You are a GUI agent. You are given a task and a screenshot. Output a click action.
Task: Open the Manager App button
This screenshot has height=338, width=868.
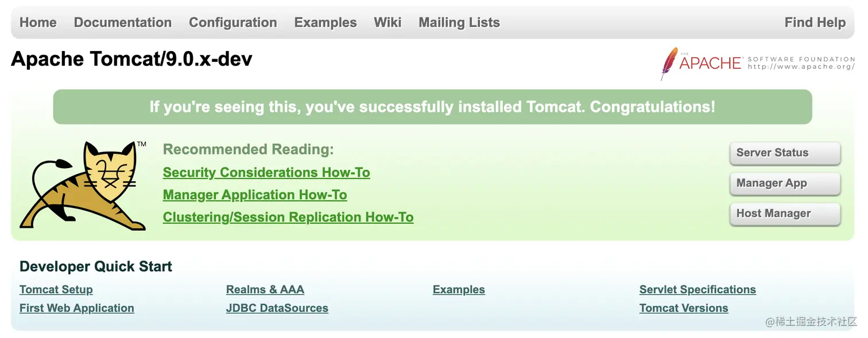[x=785, y=184]
